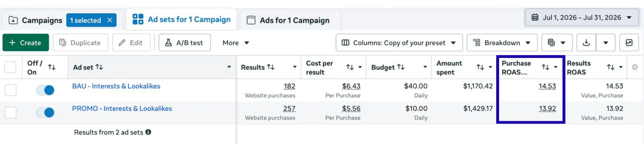
Task: Check the select-all ad sets checkbox
Action: click(10, 67)
